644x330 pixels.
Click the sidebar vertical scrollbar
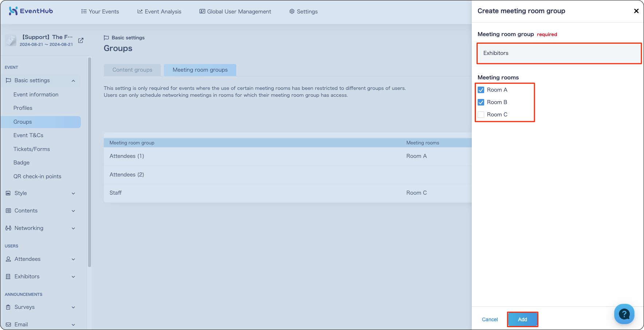pyautogui.click(x=90, y=162)
